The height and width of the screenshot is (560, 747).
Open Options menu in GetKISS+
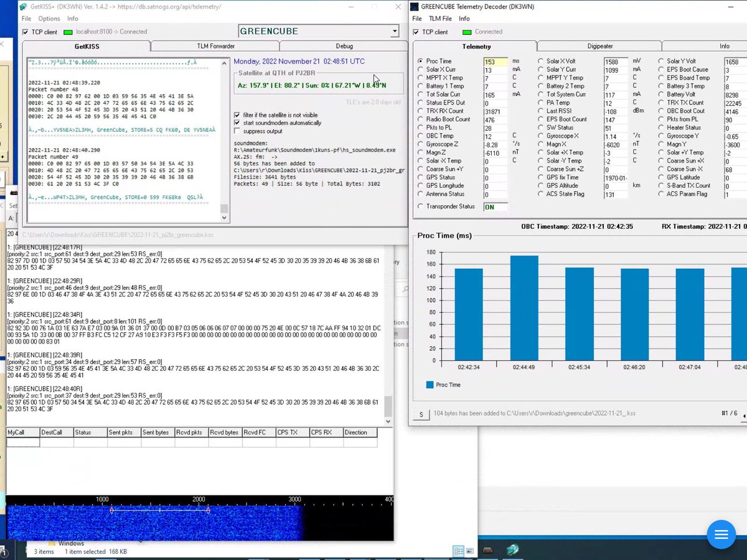(49, 19)
